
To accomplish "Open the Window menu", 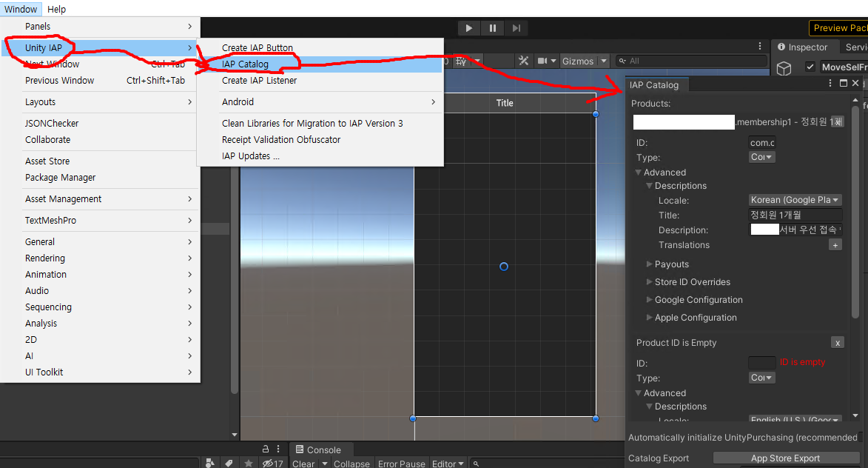I will coord(21,9).
